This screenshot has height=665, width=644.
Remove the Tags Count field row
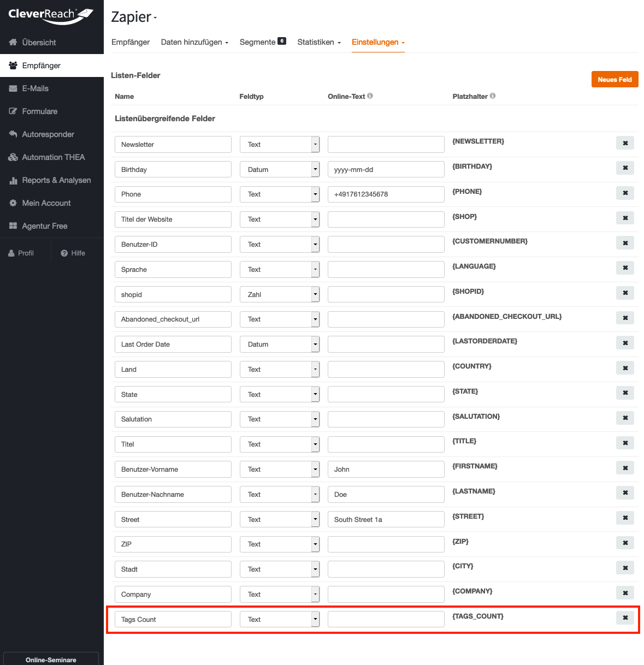tap(625, 618)
